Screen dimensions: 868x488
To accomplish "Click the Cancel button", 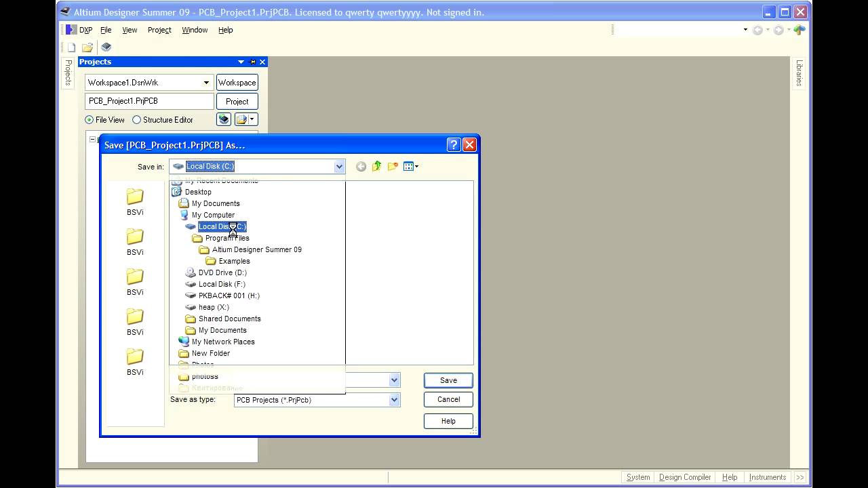I will 448,399.
